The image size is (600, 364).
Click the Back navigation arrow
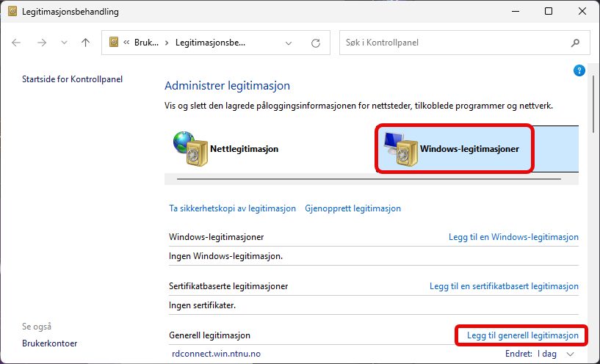(x=16, y=43)
